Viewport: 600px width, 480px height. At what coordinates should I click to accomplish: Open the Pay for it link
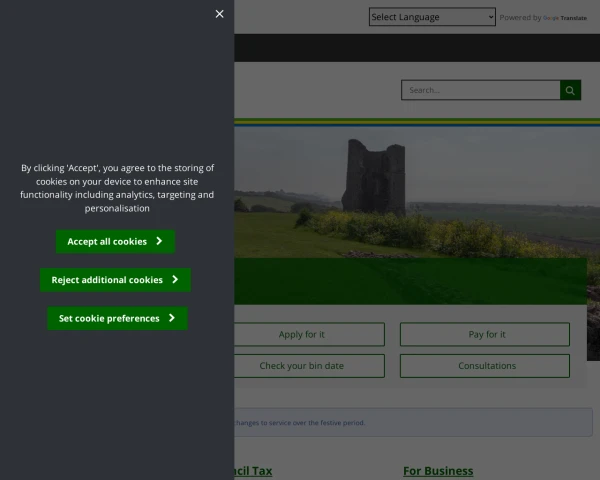(x=485, y=335)
